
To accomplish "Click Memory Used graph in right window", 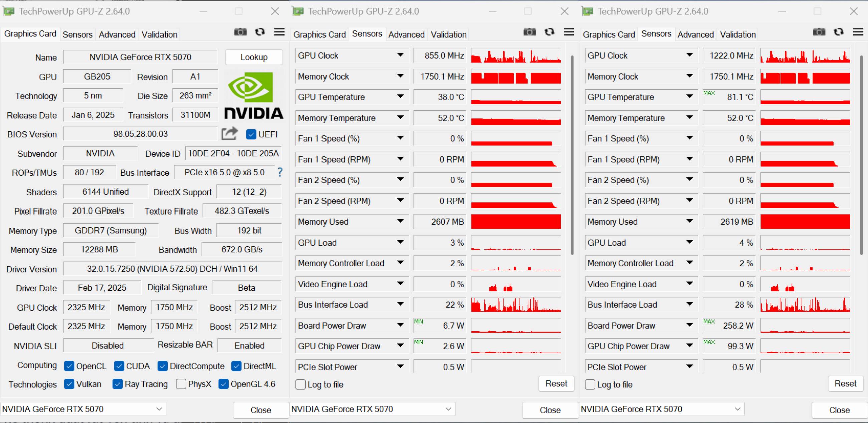I will pyautogui.click(x=805, y=221).
